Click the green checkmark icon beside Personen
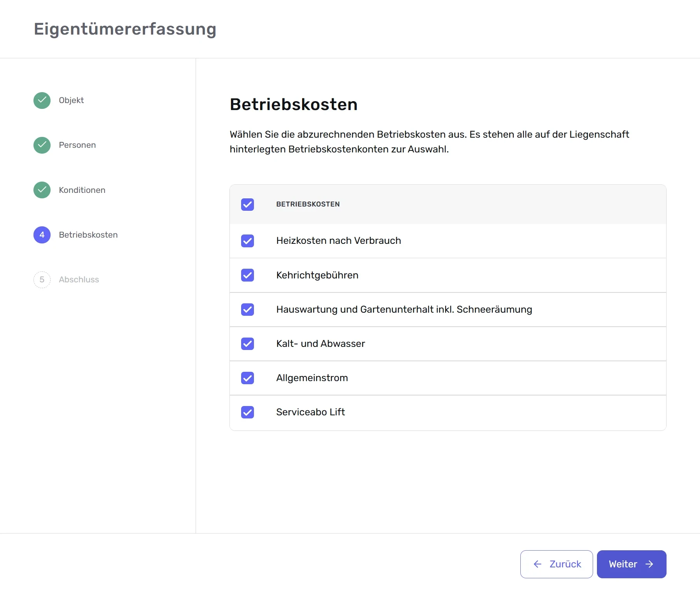Viewport: 700px width, 595px height. [42, 145]
